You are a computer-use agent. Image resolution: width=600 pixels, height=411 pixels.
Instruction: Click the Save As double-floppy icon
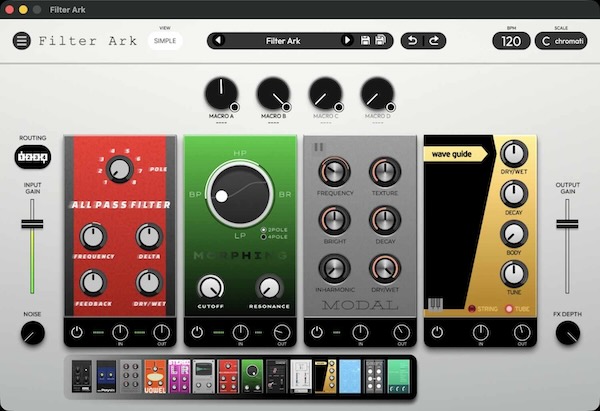(381, 40)
